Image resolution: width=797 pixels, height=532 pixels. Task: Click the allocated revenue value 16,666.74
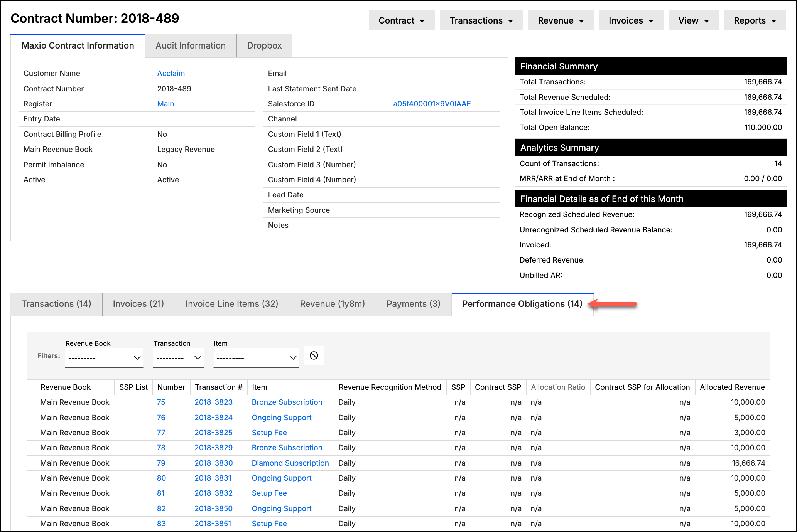748,463
